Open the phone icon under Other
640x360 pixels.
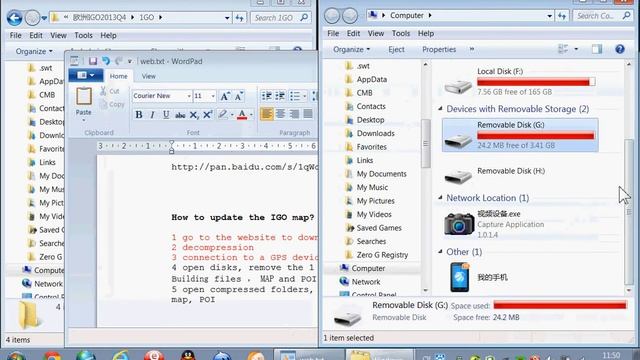click(460, 277)
